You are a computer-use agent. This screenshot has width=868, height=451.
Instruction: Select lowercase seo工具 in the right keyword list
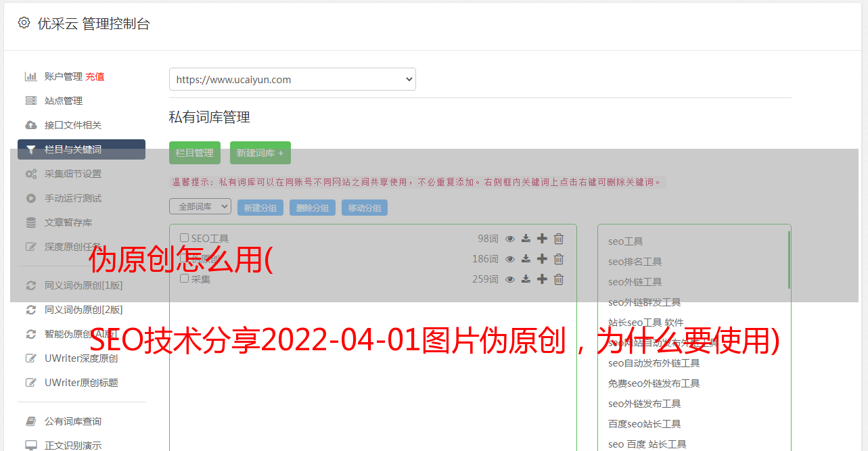(626, 241)
